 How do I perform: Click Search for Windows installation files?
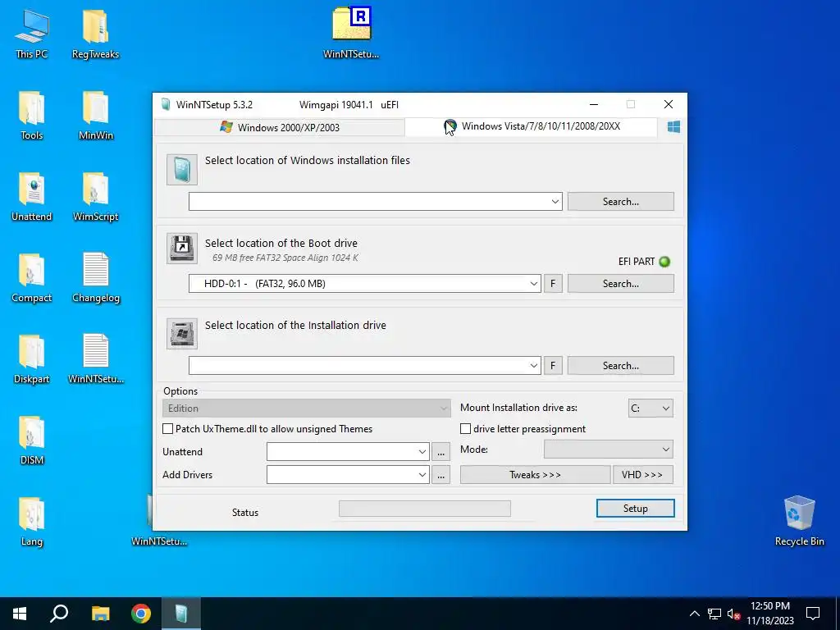tap(620, 202)
